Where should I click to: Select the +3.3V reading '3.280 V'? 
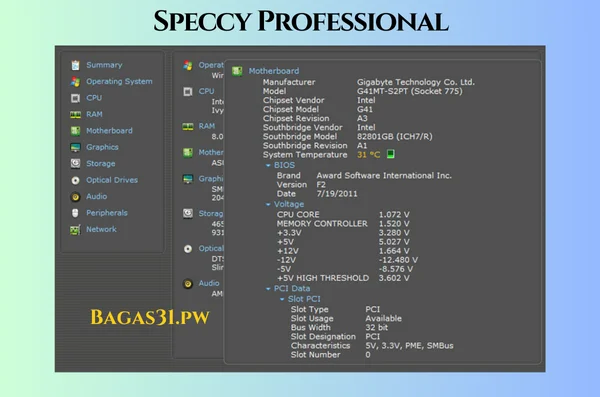tap(394, 233)
